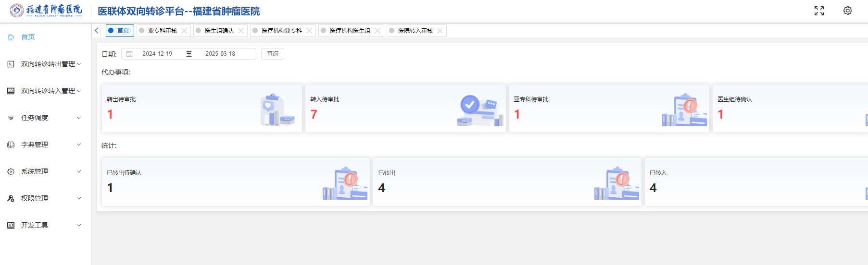Close the 医疗机构亚专科 tab
Image resolution: width=868 pixels, height=265 pixels.
309,31
